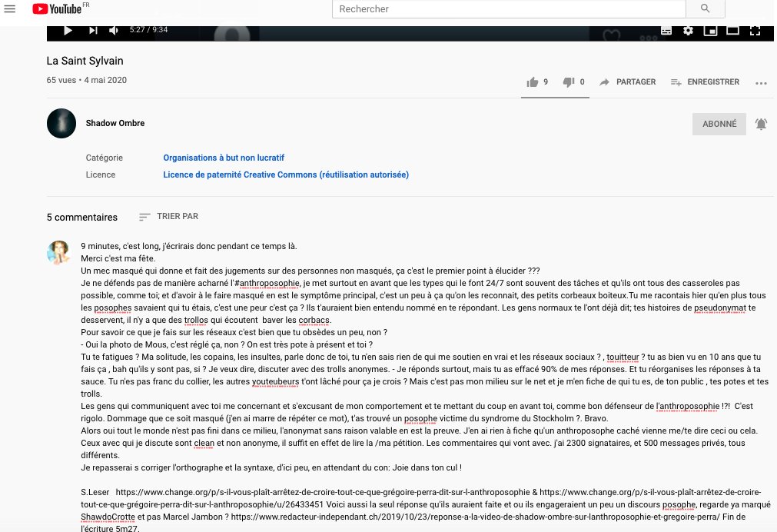Mute the video volume

[x=114, y=30]
